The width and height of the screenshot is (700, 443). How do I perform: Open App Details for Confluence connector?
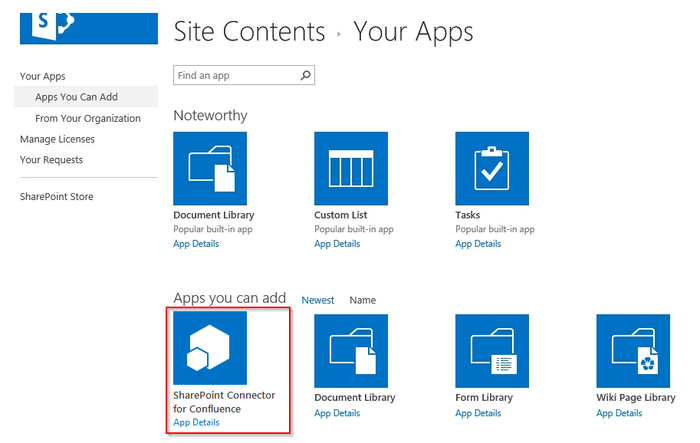[196, 422]
